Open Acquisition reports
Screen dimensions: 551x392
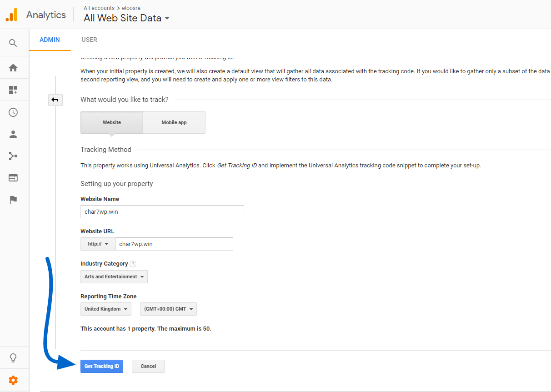14,156
